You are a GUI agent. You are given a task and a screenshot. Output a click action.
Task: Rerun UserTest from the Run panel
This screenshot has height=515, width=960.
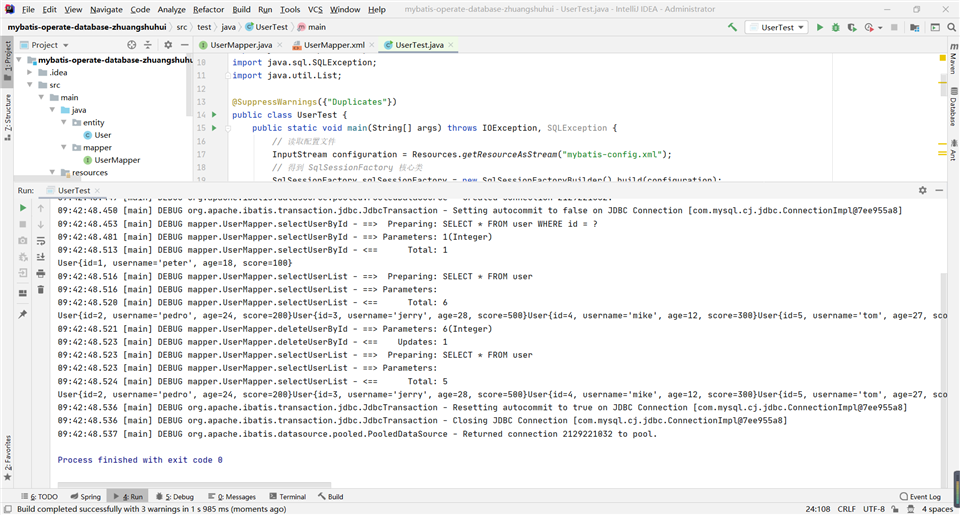pos(23,208)
